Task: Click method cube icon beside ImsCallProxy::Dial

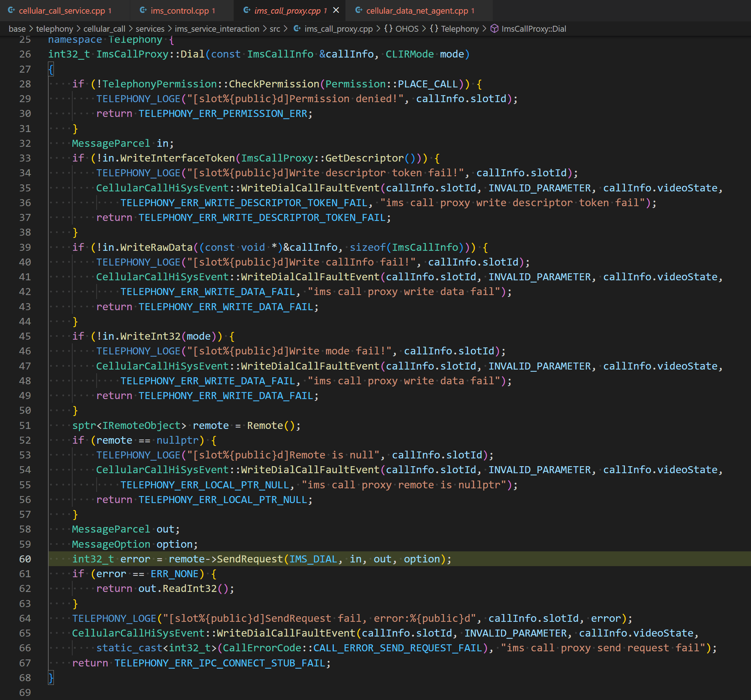Action: 494,29
